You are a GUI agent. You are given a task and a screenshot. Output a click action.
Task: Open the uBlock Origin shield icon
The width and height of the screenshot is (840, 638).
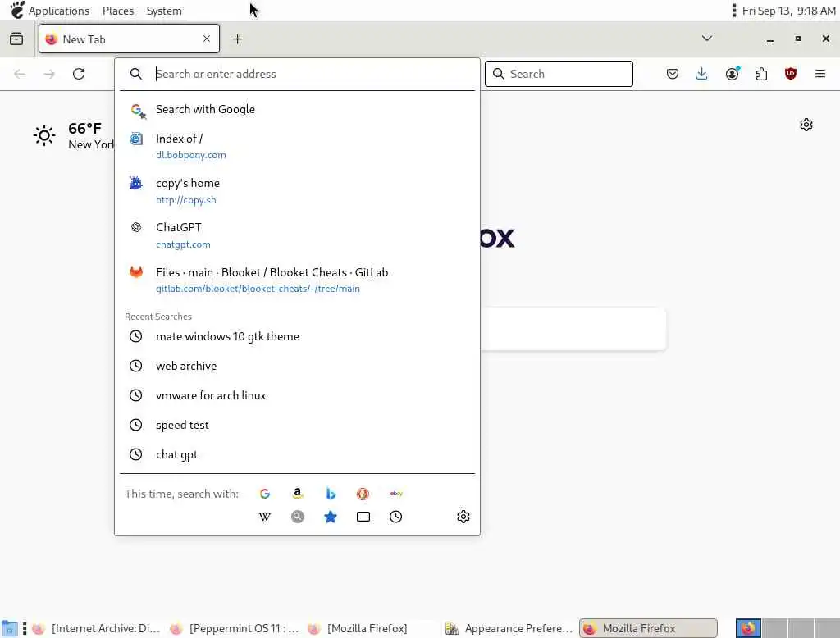(x=790, y=74)
